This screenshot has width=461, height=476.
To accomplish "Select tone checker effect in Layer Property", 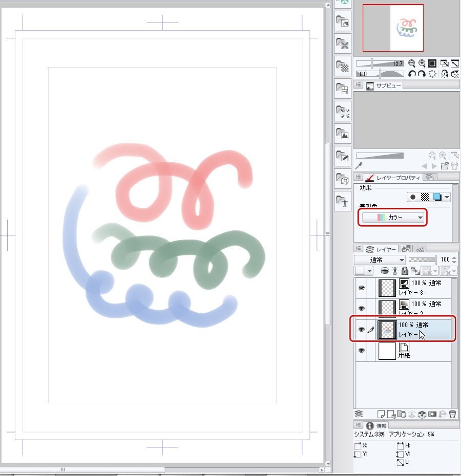I will pyautogui.click(x=425, y=198).
